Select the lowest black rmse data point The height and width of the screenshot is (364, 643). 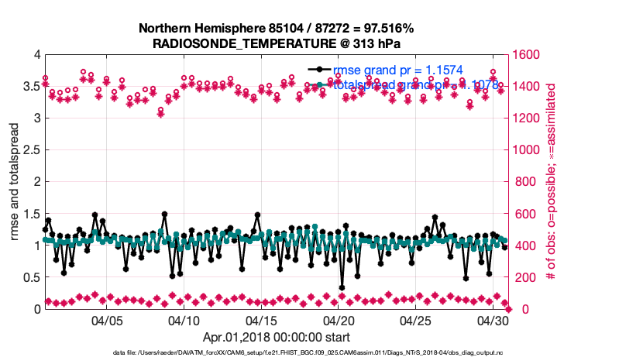[x=342, y=287]
